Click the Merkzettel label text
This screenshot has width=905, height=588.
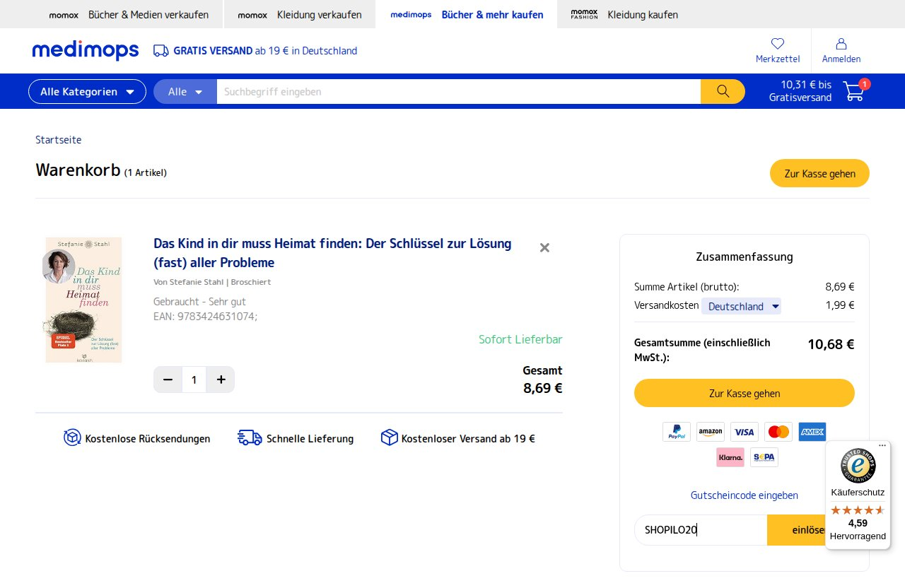(x=778, y=59)
